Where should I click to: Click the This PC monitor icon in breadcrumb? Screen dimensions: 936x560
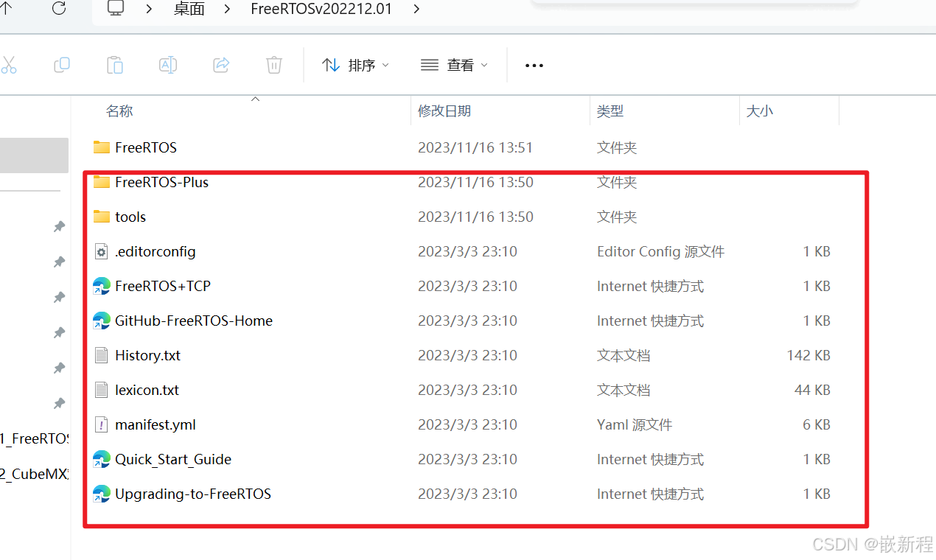click(116, 9)
